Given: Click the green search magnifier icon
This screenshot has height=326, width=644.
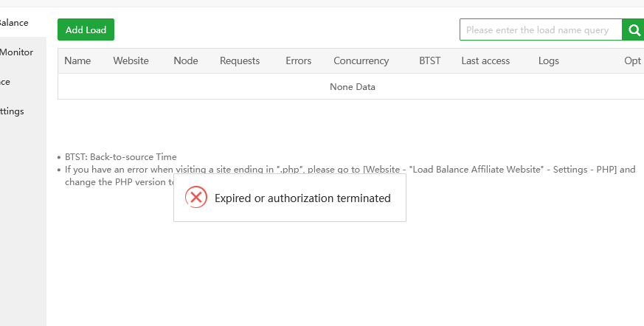Looking at the screenshot, I should 633,30.
